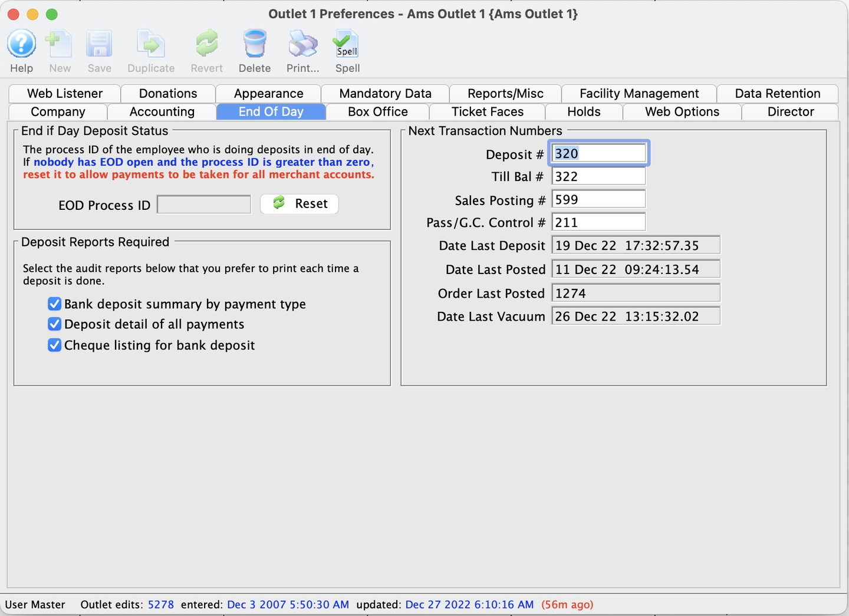
Task: Click the Sales Posting # field
Action: click(598, 199)
